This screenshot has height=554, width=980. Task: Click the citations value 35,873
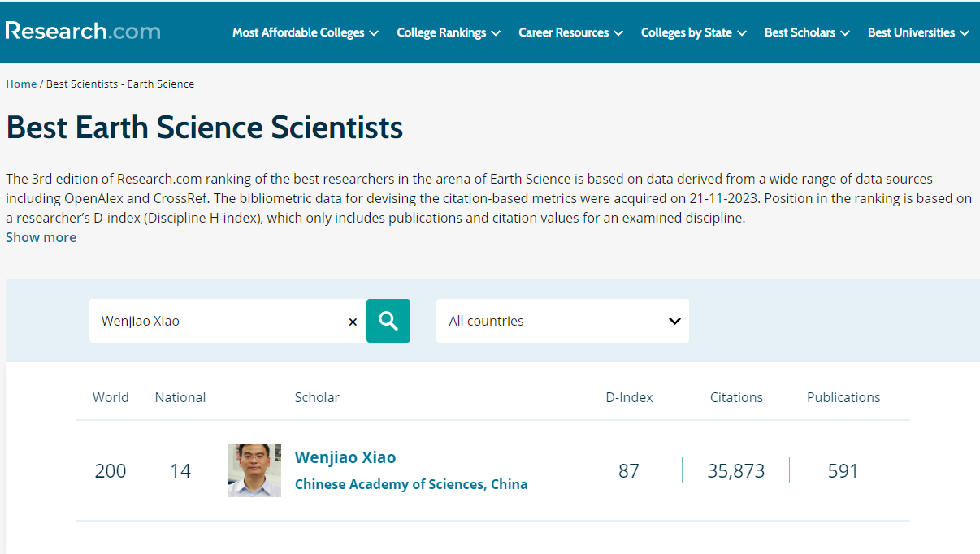point(736,471)
